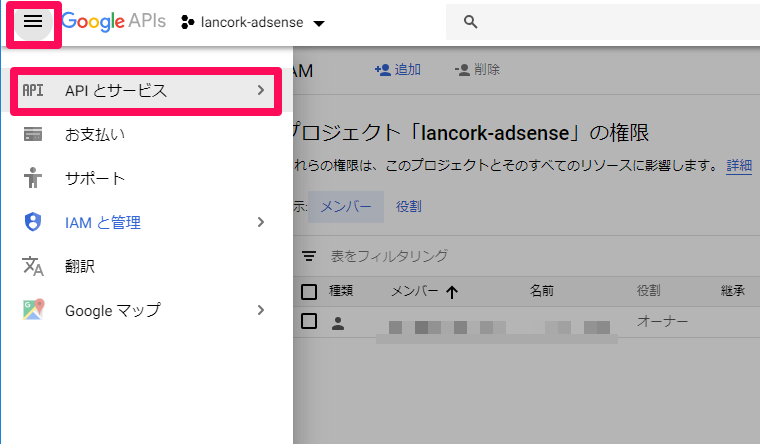
Task: Click the sort ascending arrow beside メンバー
Action: click(x=452, y=292)
